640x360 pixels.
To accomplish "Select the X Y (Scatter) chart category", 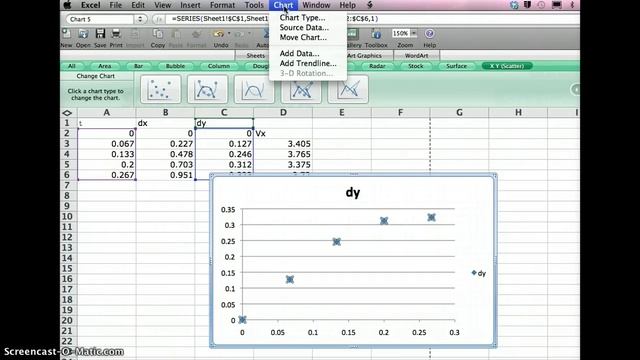I will pos(507,66).
